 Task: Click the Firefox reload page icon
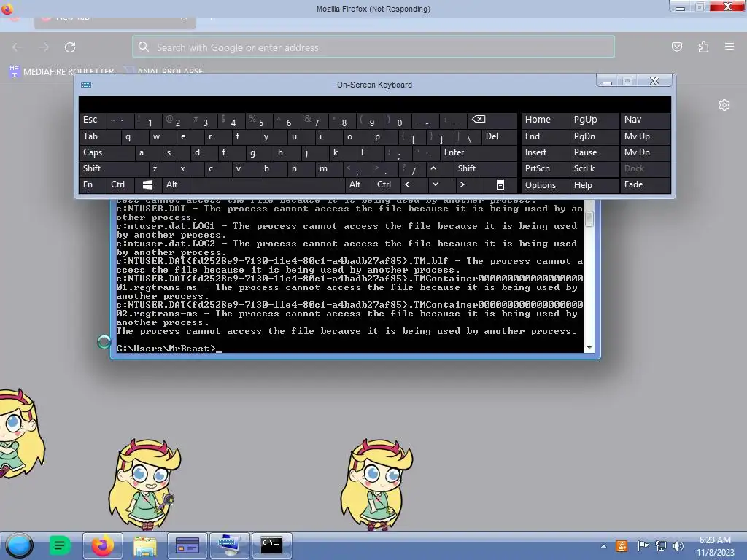pyautogui.click(x=70, y=47)
